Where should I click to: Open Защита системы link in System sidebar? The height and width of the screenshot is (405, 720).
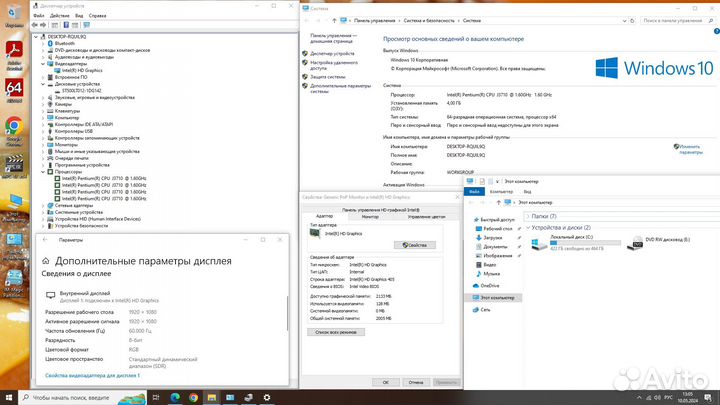327,77
